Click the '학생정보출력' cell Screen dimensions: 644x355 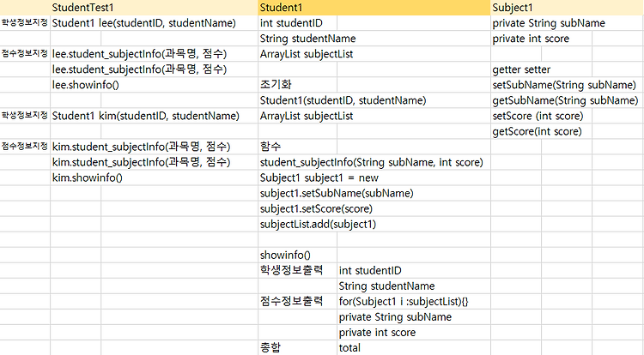(292, 271)
